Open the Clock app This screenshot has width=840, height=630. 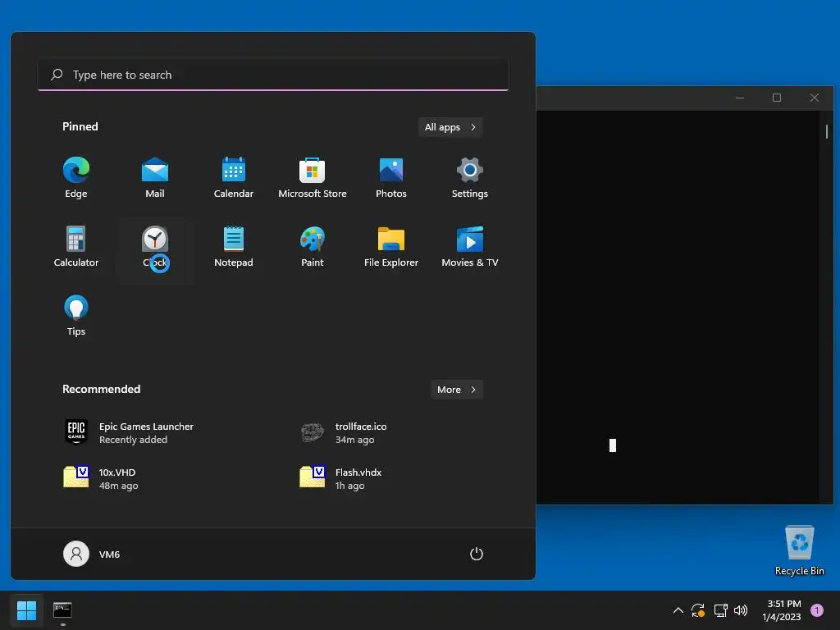click(x=155, y=246)
